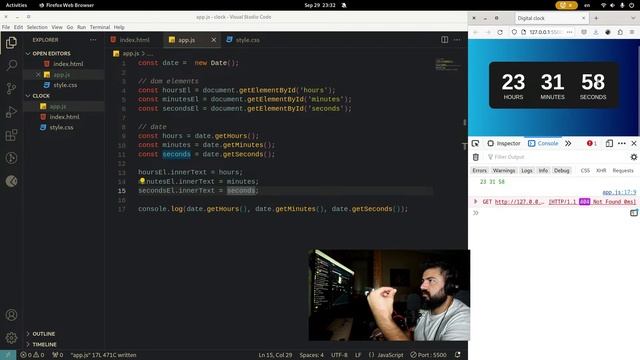This screenshot has height=360, width=640.
Task: Click the lightbulb quick fix icon
Action: point(142,181)
